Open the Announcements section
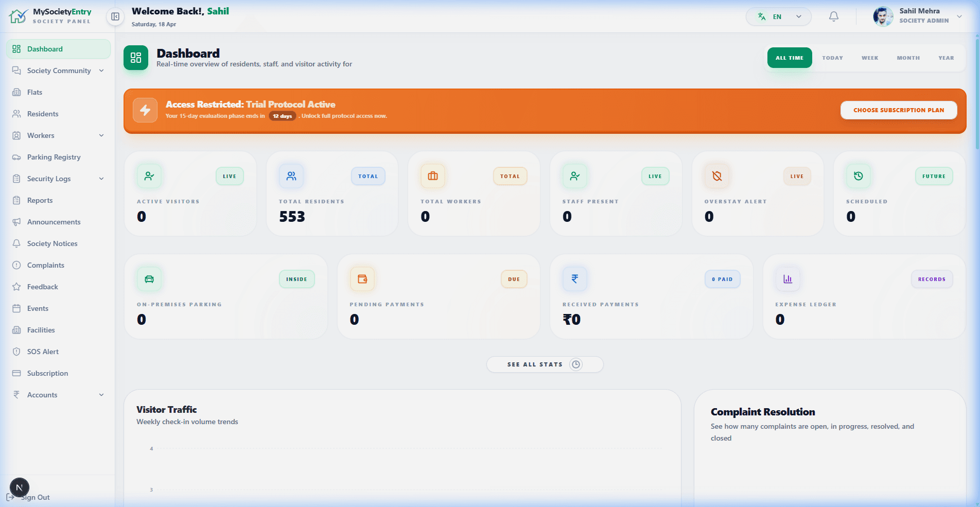 pyautogui.click(x=54, y=222)
